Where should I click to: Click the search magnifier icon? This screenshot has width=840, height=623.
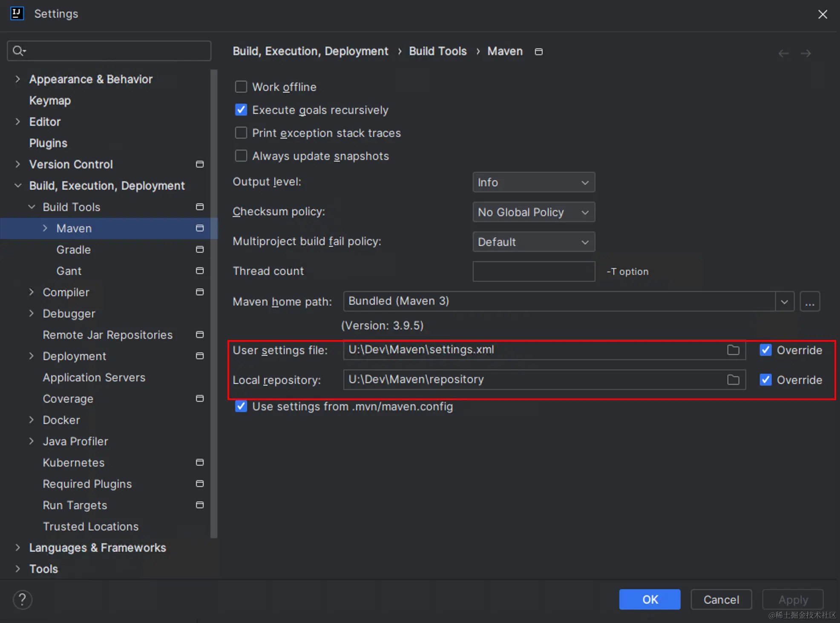coord(18,51)
